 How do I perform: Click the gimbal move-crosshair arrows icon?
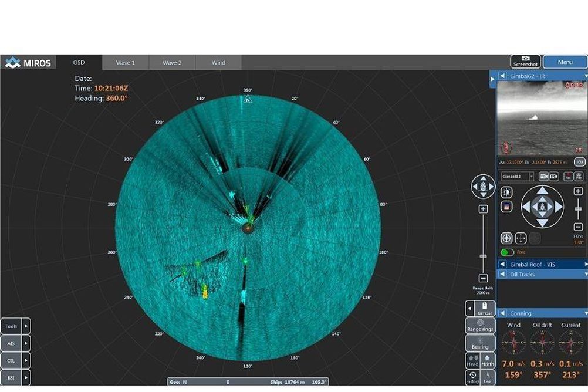pos(521,238)
